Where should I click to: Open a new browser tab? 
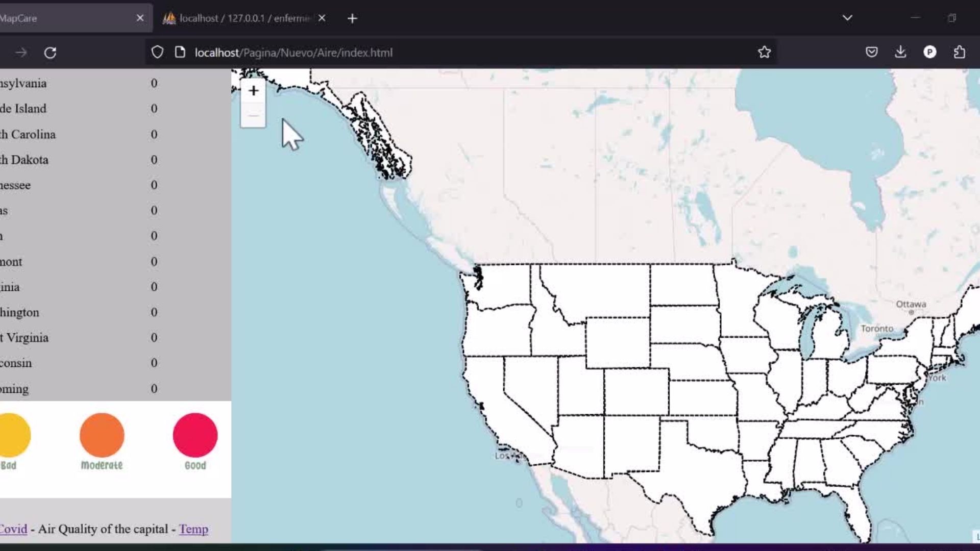tap(352, 18)
